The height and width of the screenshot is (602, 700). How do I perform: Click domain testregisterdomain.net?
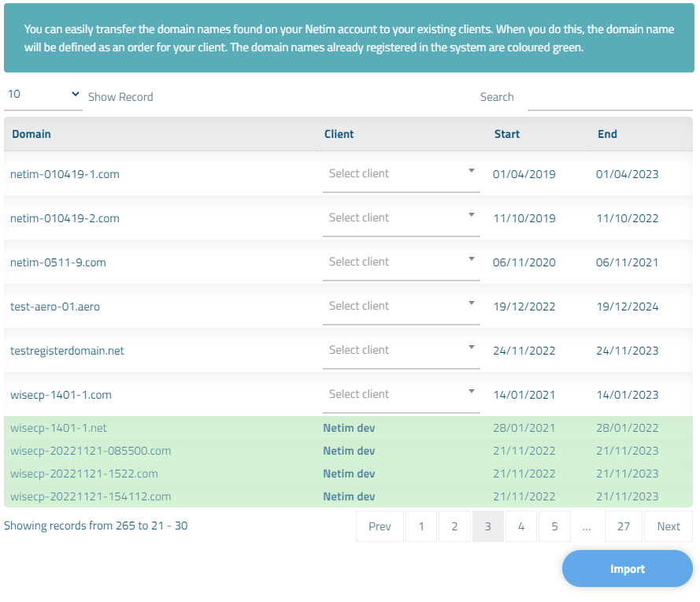coord(67,351)
